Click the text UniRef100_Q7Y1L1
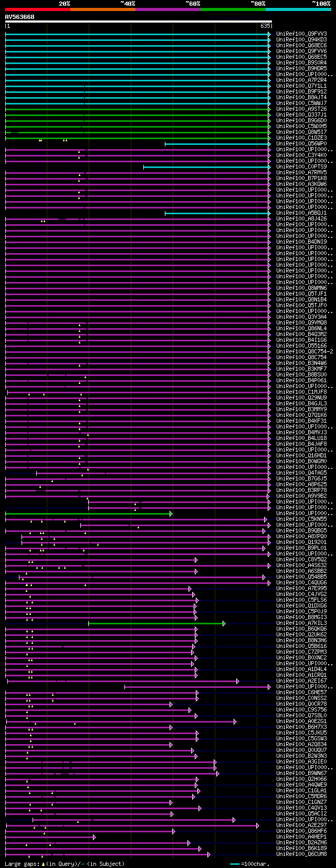The height and width of the screenshot is (868, 336). (301, 86)
